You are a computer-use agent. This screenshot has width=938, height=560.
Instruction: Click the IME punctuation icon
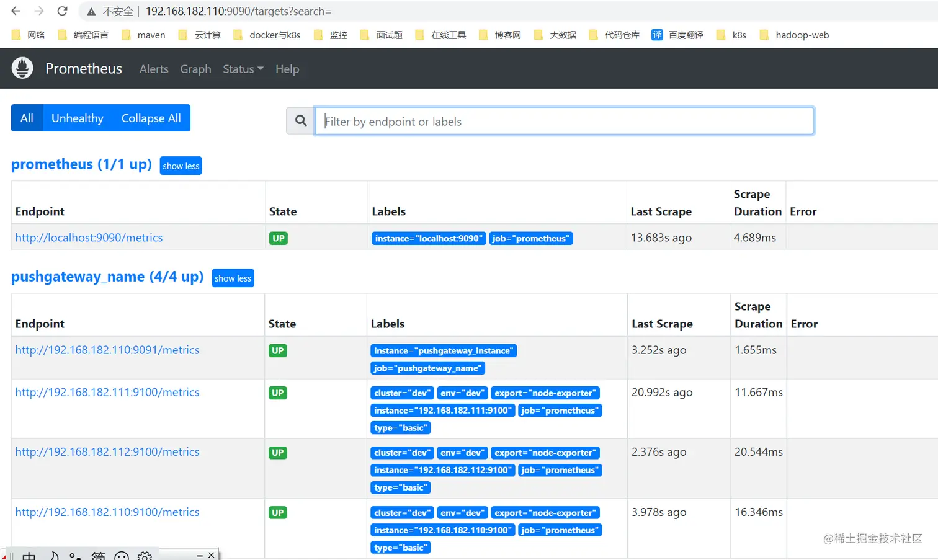click(x=75, y=556)
